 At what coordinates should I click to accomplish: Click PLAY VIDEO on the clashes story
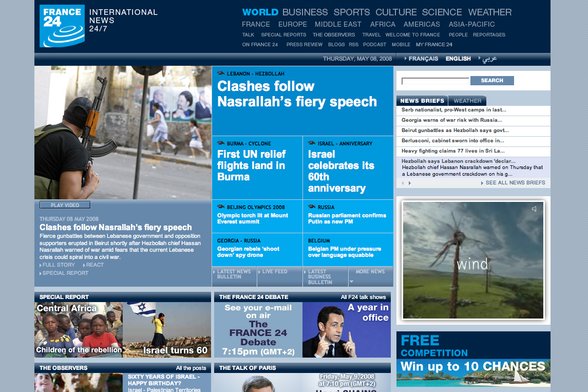65,204
